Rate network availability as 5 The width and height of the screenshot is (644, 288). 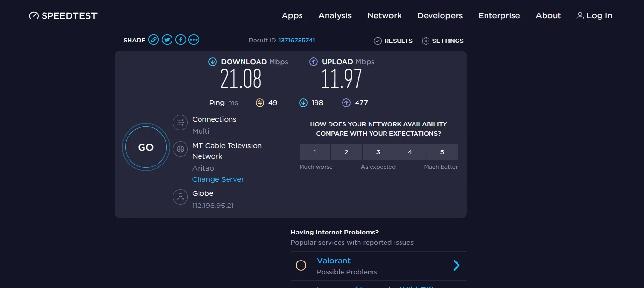[x=442, y=152]
